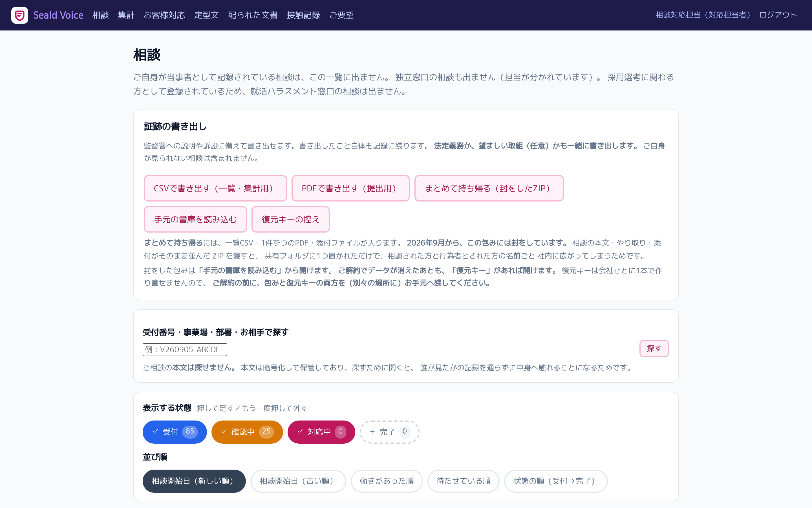Go to お客様対応 in the navigation bar
The image size is (812, 508).
tap(164, 15)
